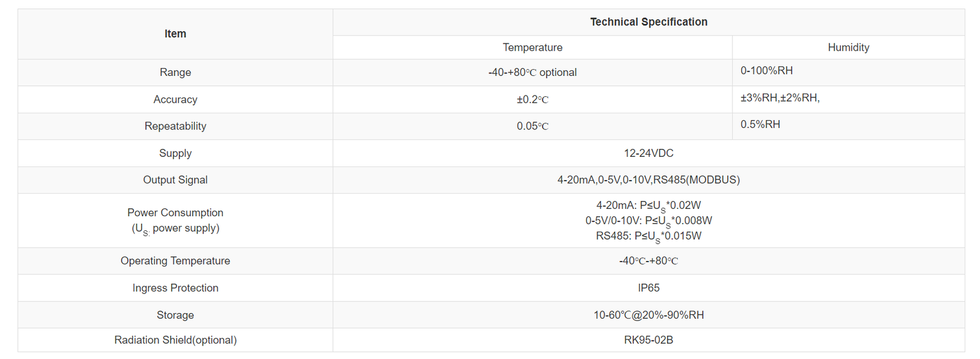Viewport: 980px width, 359px height.
Task: Click the ±3%RH,±2%RH humidity accuracy
Action: point(780,97)
